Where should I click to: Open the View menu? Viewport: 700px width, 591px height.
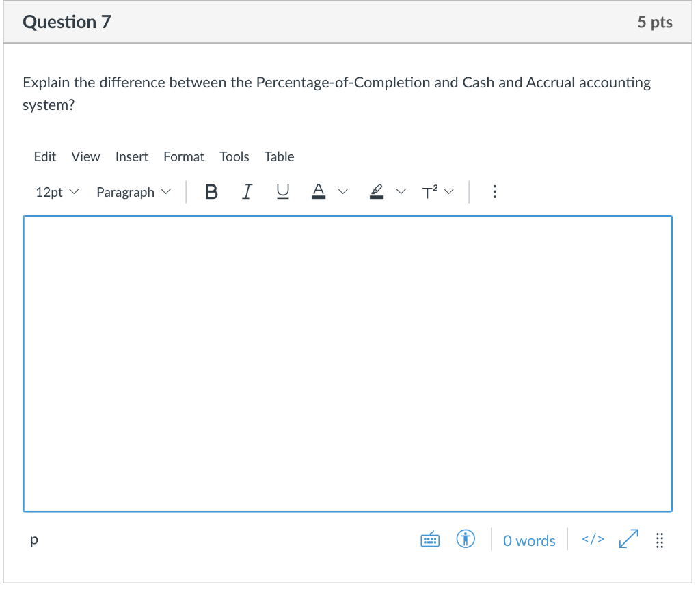(x=85, y=157)
